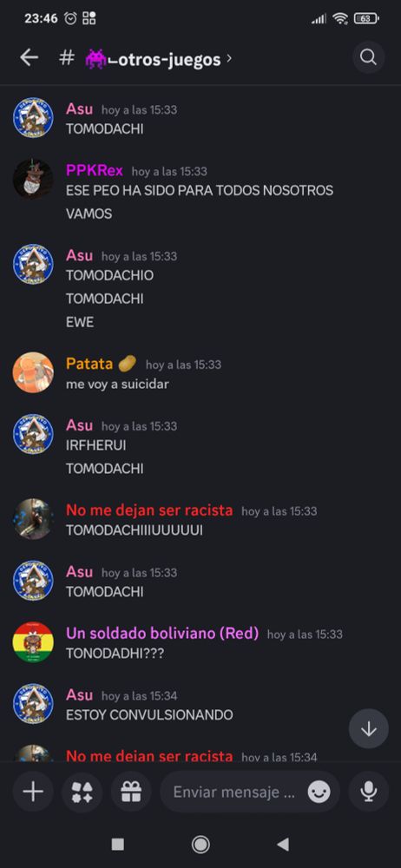Tap Android back triangle button
This screenshot has width=401, height=868.
point(283,845)
